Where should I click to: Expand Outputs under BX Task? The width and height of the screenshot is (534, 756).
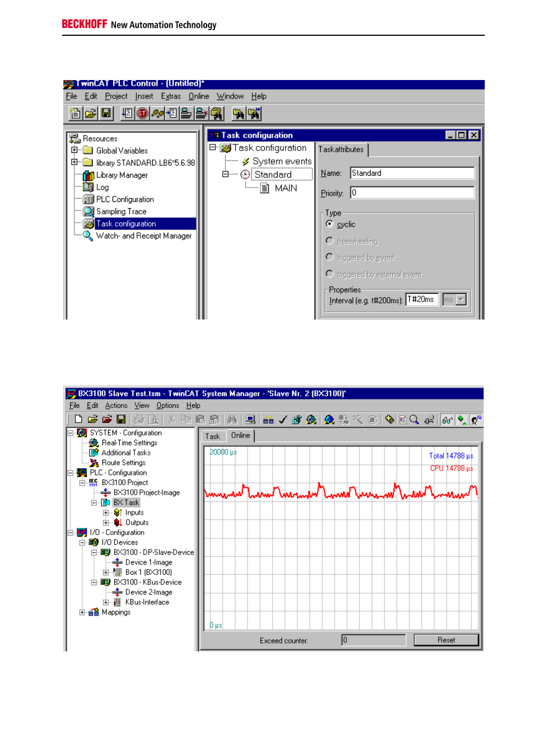pos(106,523)
